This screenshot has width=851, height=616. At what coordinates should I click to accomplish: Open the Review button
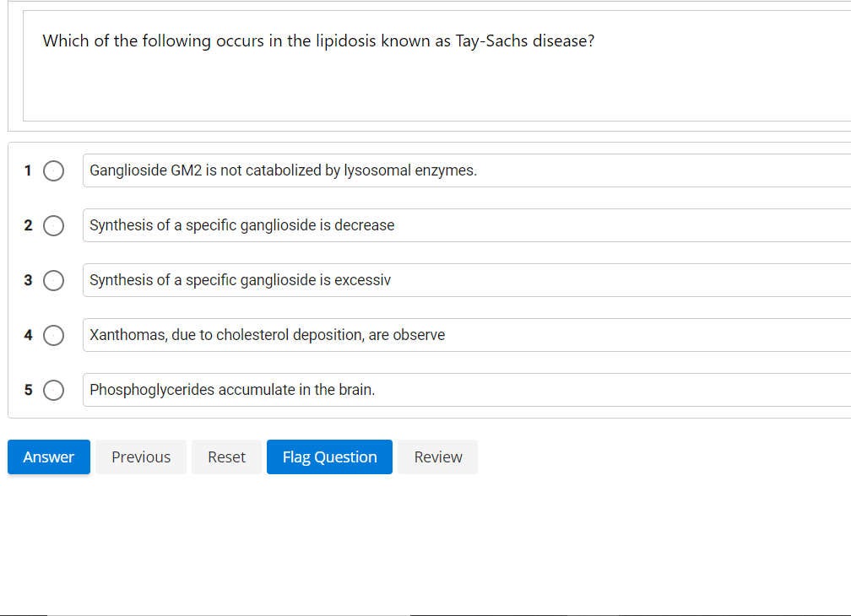[437, 457]
